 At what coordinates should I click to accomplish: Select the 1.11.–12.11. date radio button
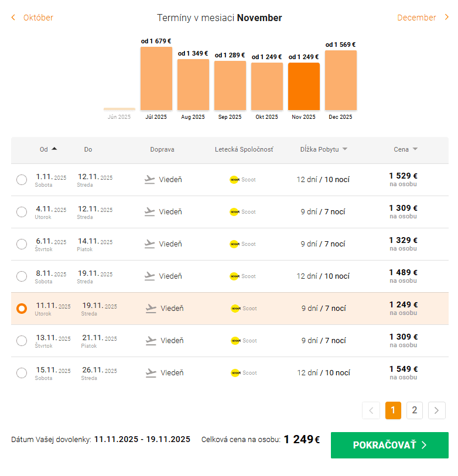(x=22, y=180)
